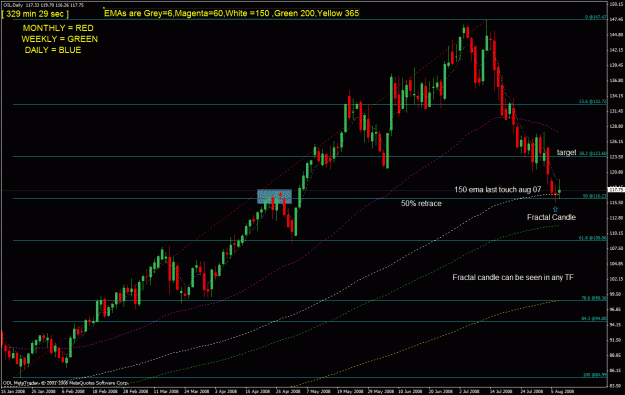Click the 'Fractal Candle' label

(x=551, y=217)
